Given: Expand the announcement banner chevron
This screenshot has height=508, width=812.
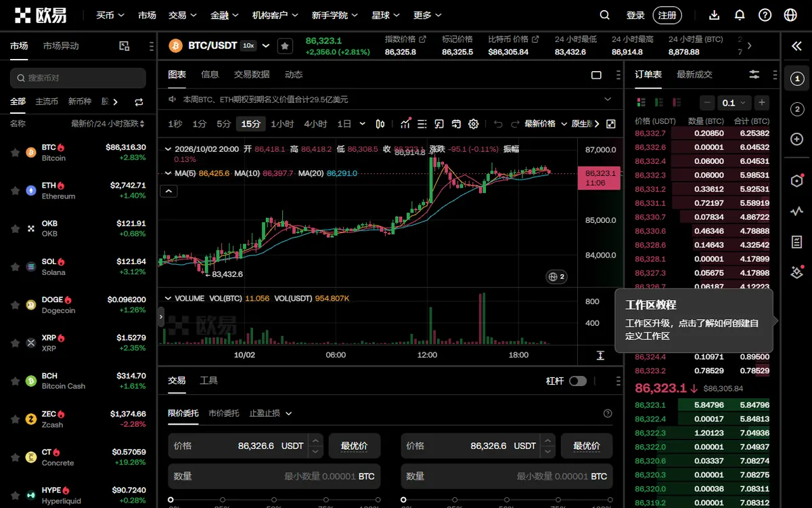Looking at the screenshot, I should pyautogui.click(x=608, y=100).
